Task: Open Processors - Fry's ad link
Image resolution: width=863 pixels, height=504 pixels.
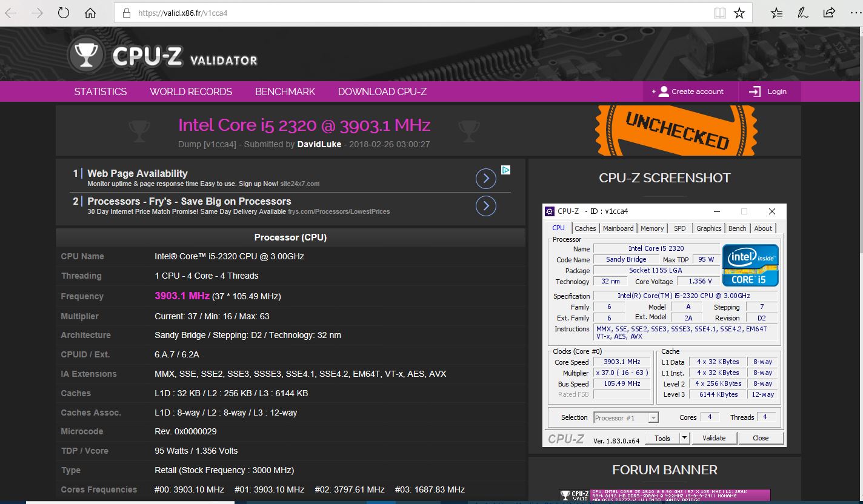Action: (x=189, y=201)
